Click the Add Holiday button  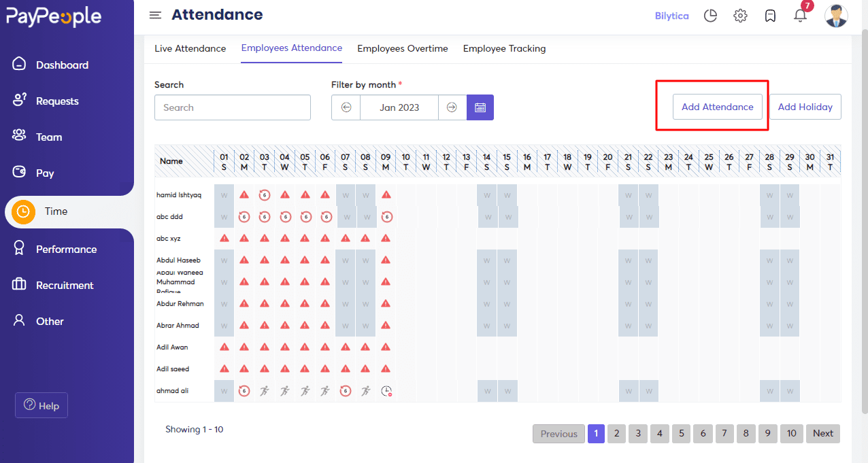coord(805,107)
